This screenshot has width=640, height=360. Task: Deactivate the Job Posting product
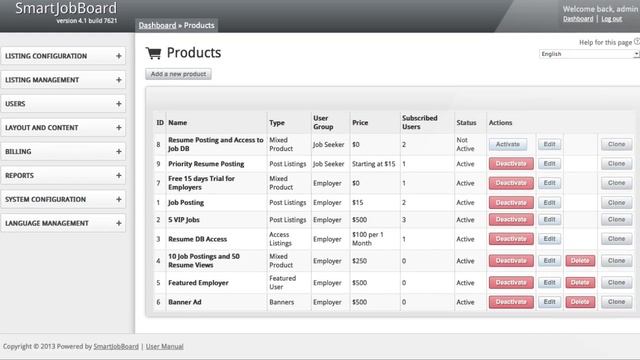[x=511, y=202]
